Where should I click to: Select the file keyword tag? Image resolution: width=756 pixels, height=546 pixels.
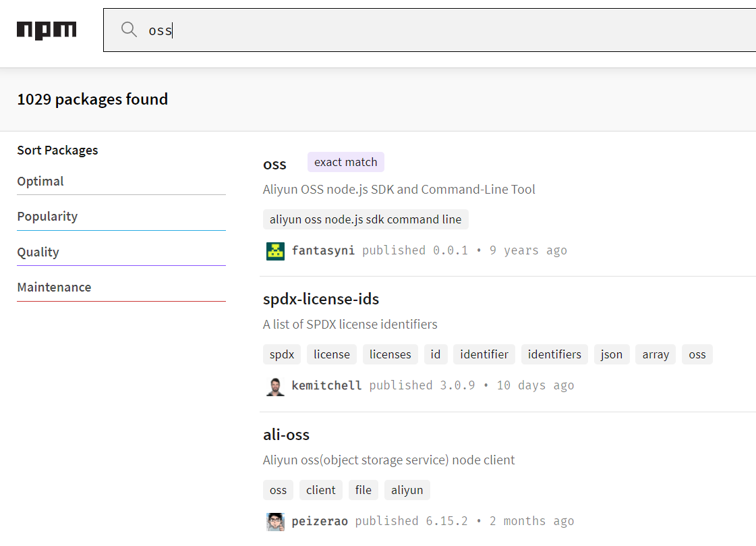pyautogui.click(x=364, y=490)
